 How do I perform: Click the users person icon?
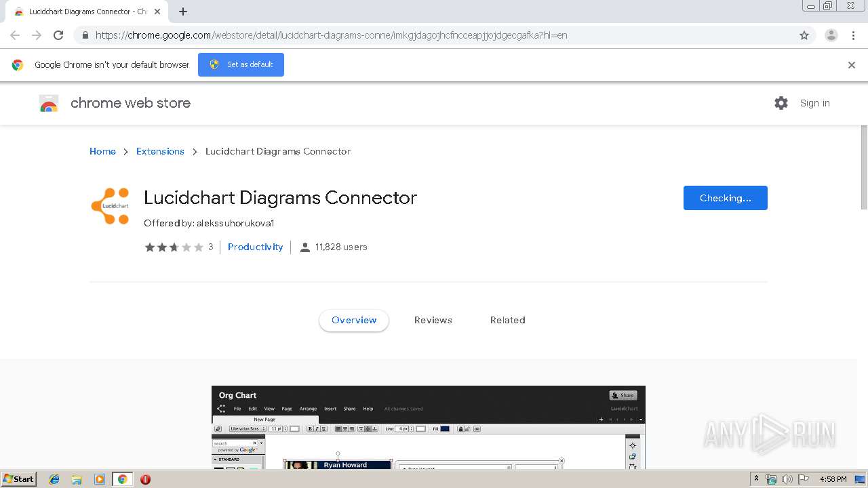[305, 247]
